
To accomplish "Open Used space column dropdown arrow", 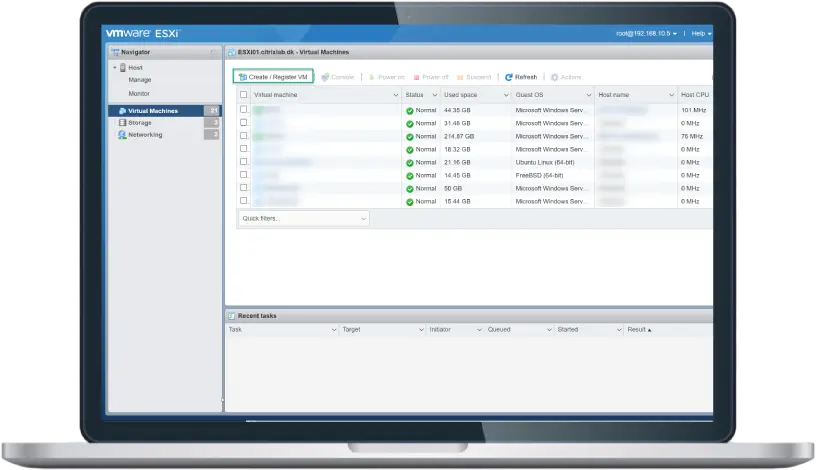I will pyautogui.click(x=506, y=95).
